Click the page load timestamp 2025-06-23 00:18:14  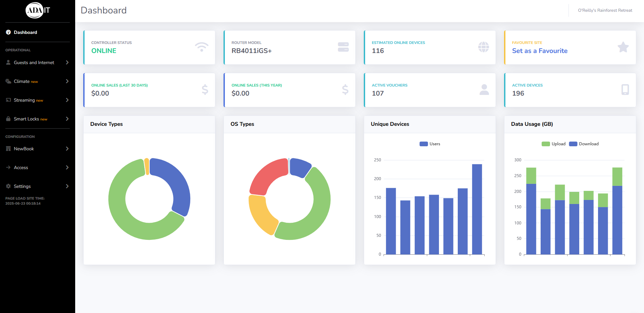(x=23, y=203)
